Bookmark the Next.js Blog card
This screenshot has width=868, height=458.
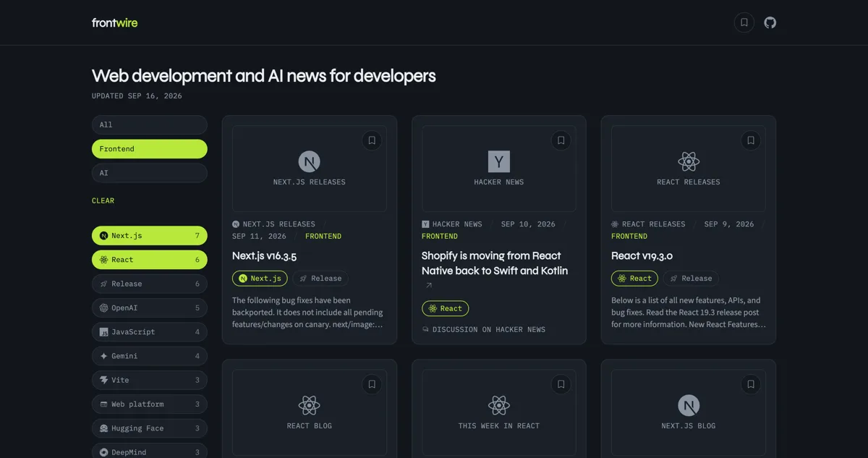click(x=751, y=384)
